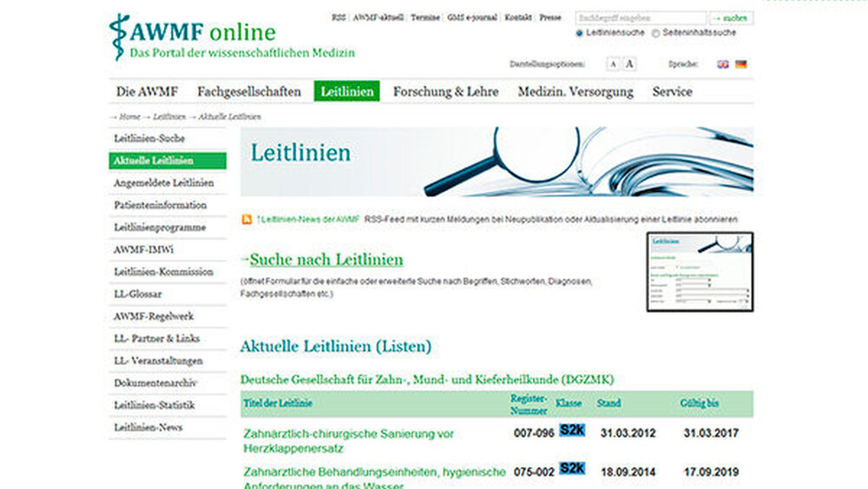Open the Medizin. Versorgung menu
This screenshot has height=489, width=868.
575,91
